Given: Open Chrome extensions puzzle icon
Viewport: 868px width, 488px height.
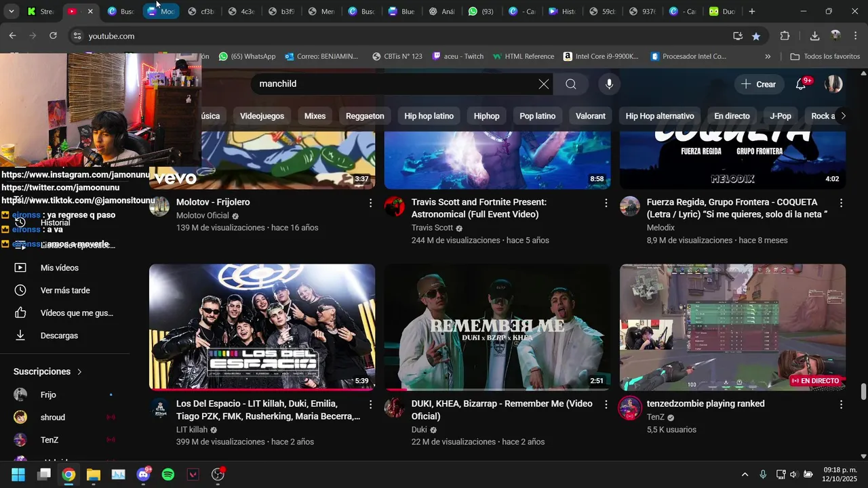Looking at the screenshot, I should click(x=785, y=36).
